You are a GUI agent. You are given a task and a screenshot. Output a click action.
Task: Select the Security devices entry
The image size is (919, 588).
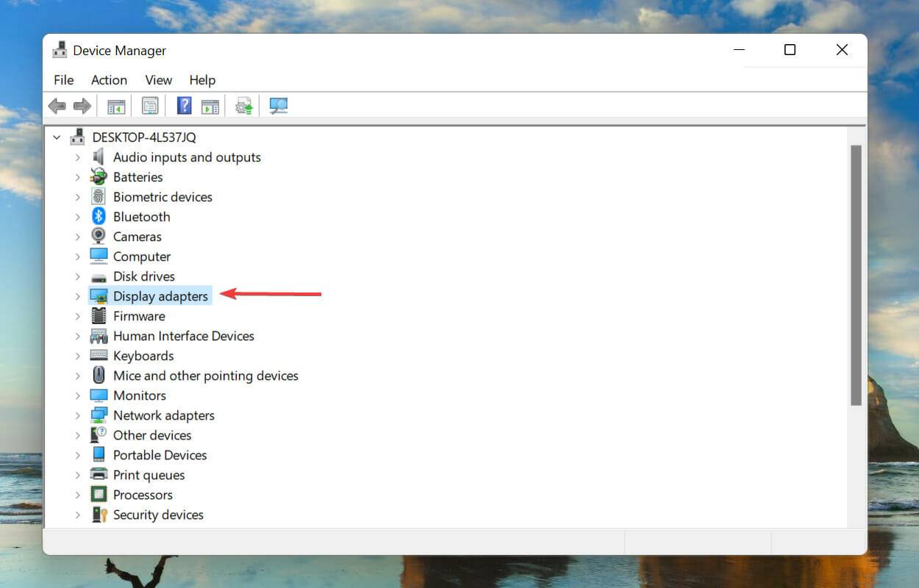tap(158, 514)
